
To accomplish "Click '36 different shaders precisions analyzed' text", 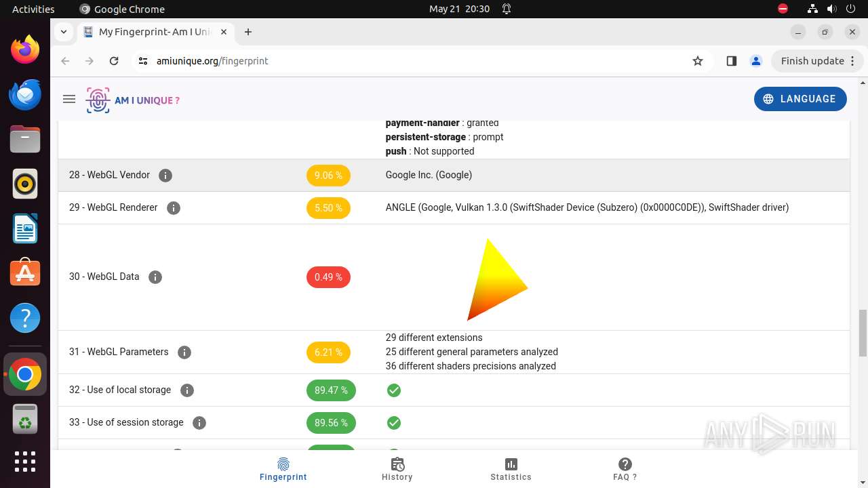I will click(x=471, y=366).
